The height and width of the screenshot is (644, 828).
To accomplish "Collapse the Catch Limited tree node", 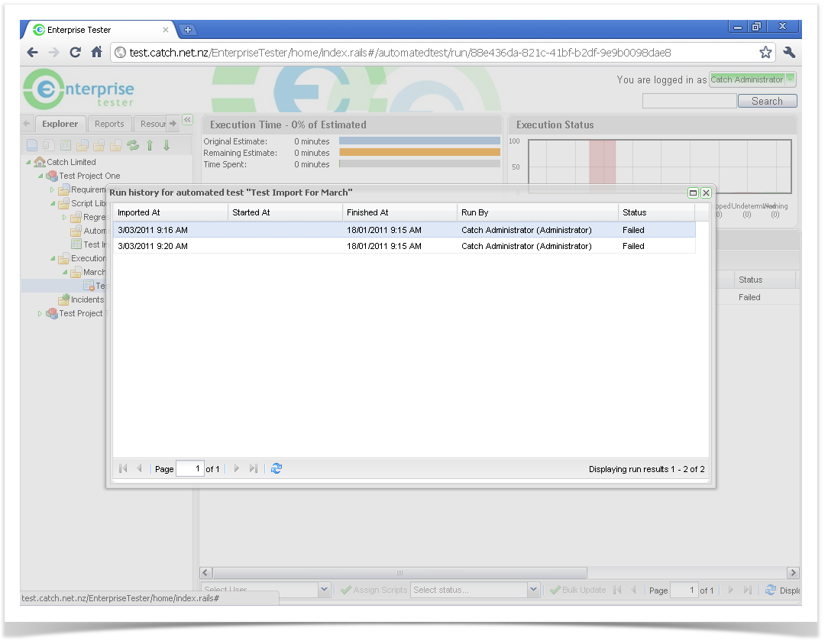I will [29, 162].
